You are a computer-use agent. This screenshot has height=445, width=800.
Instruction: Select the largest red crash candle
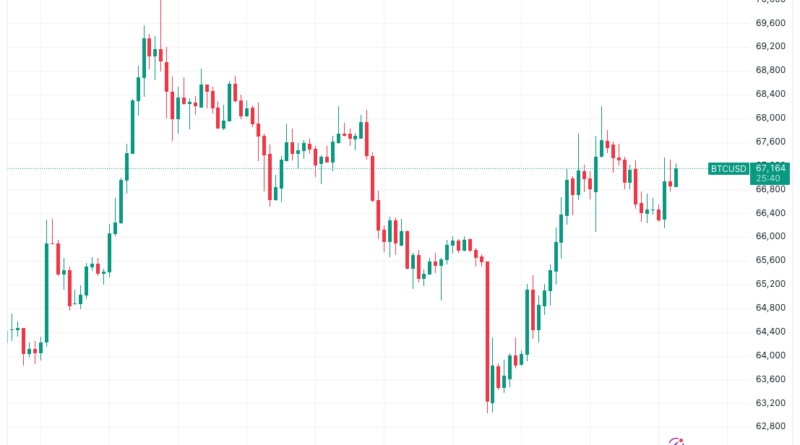click(x=487, y=330)
